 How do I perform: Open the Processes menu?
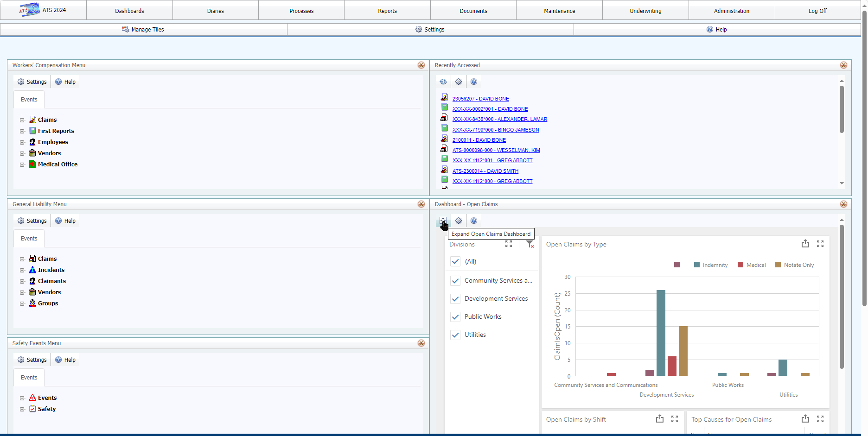301,11
